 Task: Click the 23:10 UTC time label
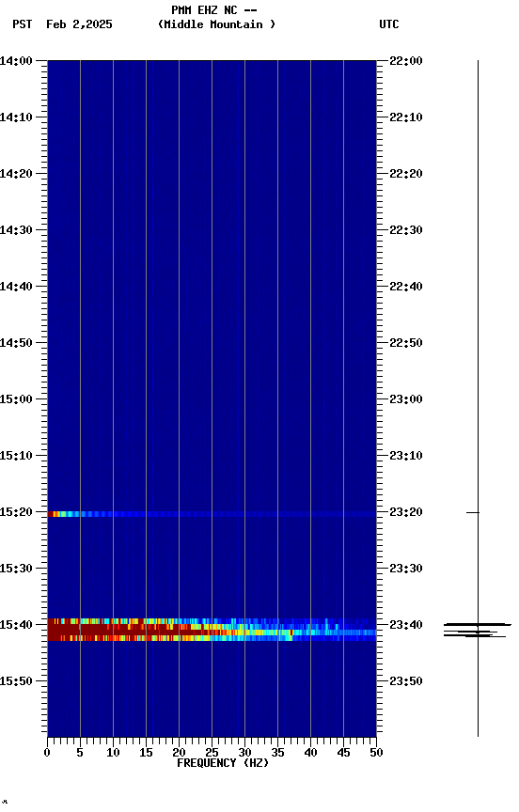pyautogui.click(x=406, y=456)
